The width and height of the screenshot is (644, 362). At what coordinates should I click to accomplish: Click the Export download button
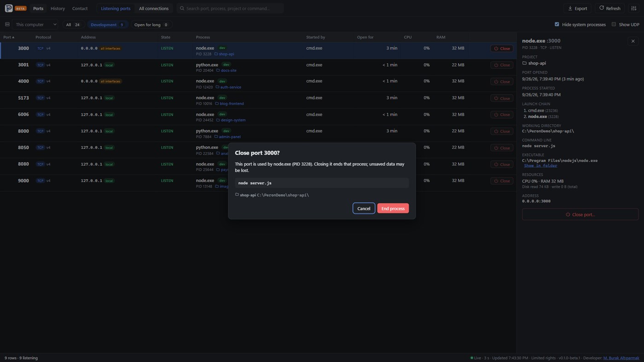coord(578,8)
